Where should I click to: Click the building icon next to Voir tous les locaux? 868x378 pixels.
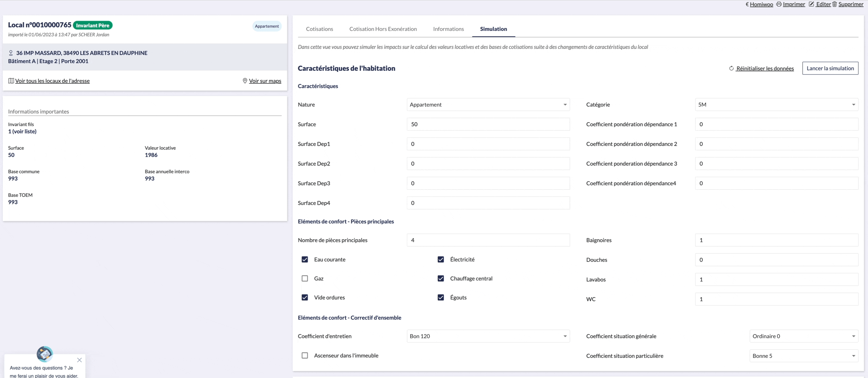(11, 81)
